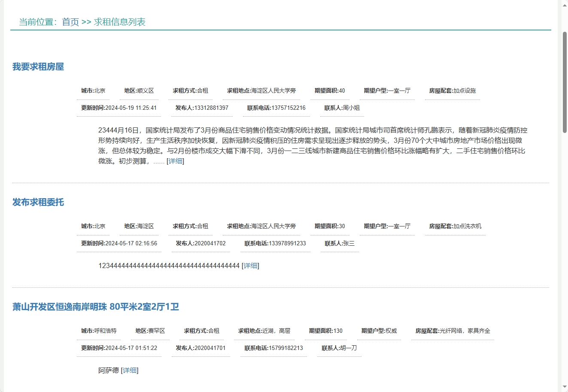
Task: Open the 萧山开发区恒逸南岸明珠 listing title
Action: pos(96,307)
